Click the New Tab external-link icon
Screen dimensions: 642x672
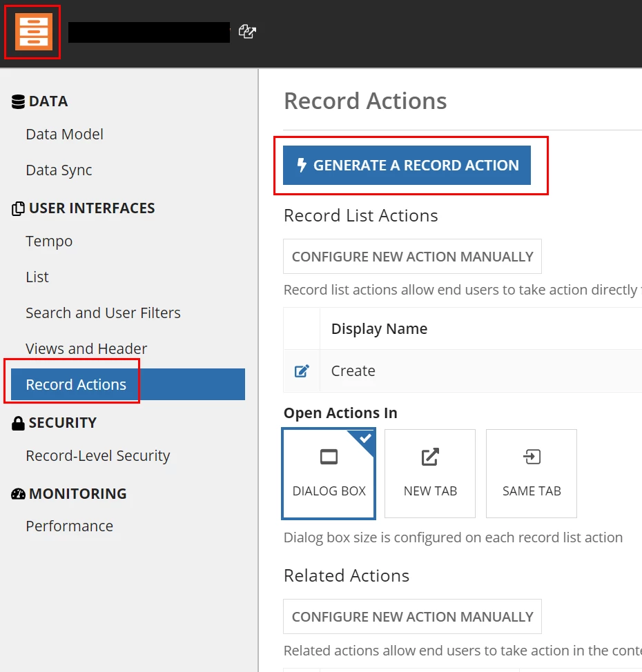click(430, 457)
